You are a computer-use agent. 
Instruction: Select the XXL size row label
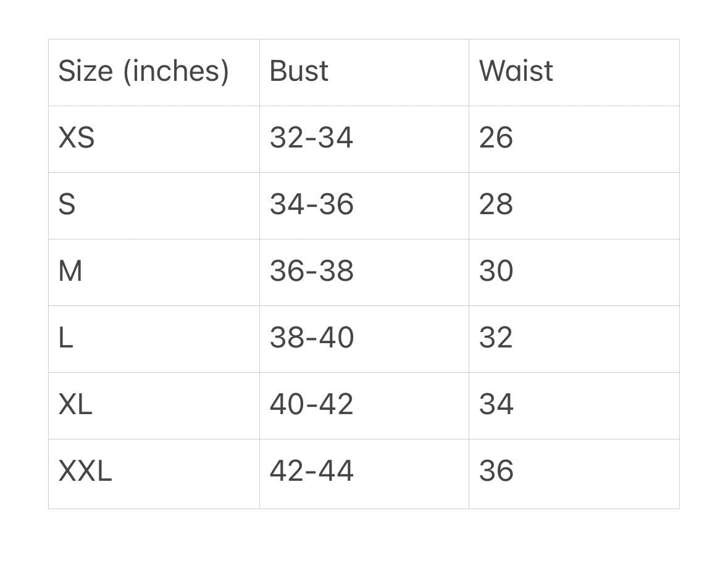click(85, 471)
